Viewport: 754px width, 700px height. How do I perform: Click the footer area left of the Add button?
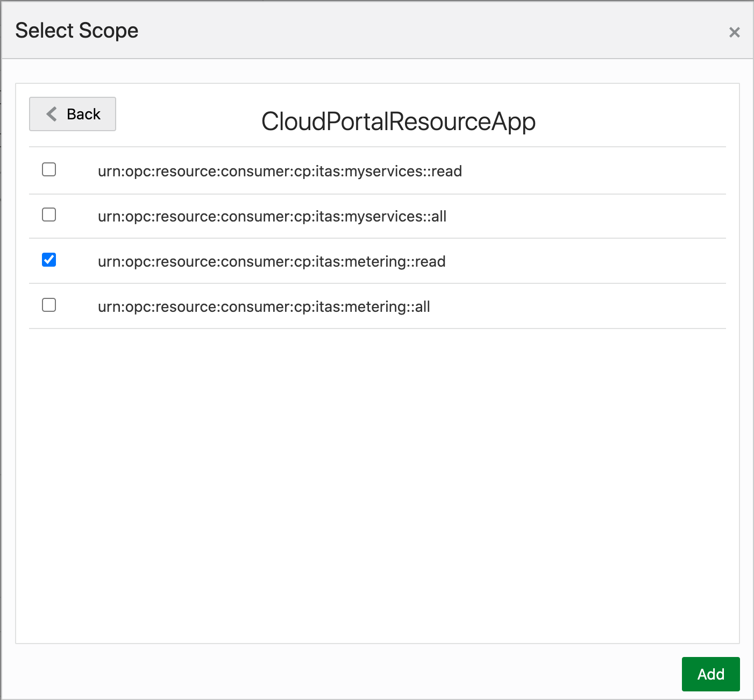tap(376, 674)
